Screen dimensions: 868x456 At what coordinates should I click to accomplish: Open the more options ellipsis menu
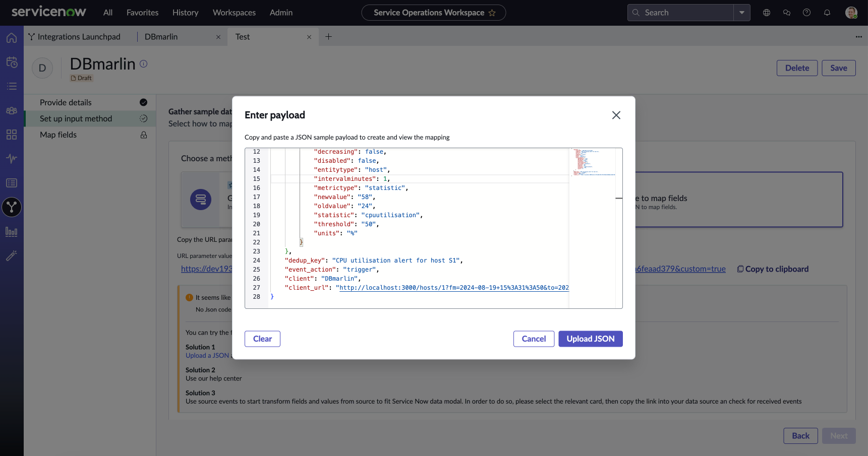coord(859,36)
